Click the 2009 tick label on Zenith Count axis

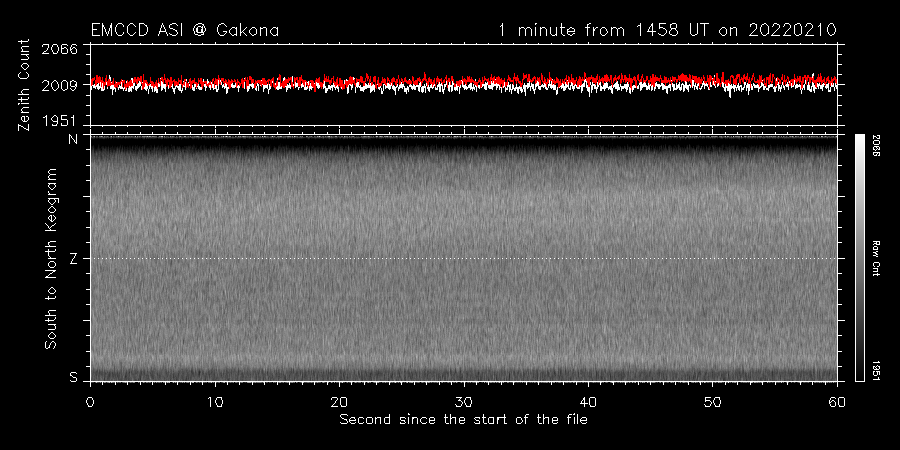(59, 86)
